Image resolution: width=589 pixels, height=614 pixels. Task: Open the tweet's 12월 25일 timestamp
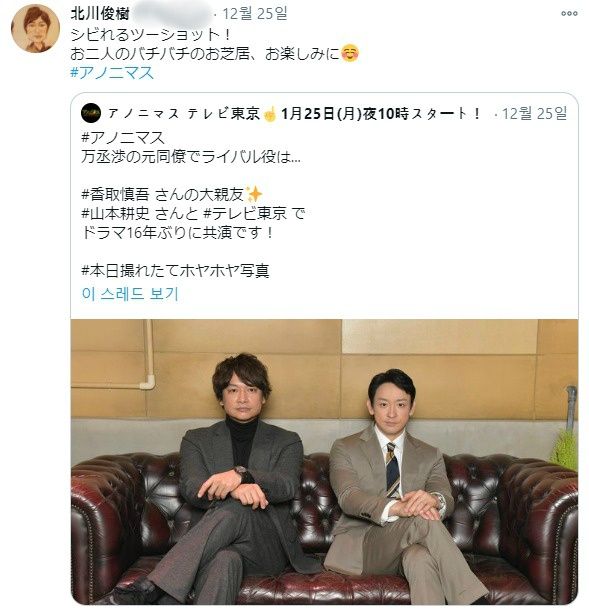coord(255,14)
